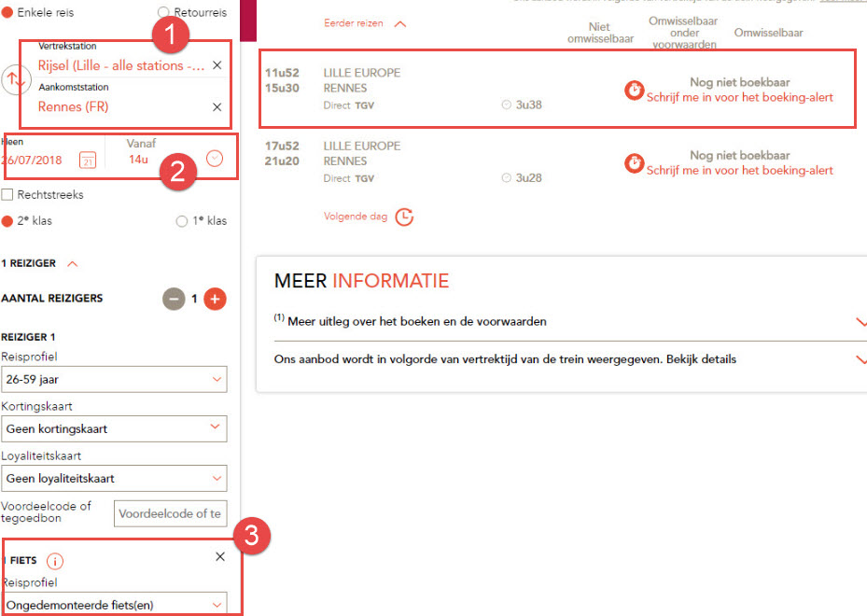
Task: Clear the Vertrekstation field
Action: click(x=217, y=65)
